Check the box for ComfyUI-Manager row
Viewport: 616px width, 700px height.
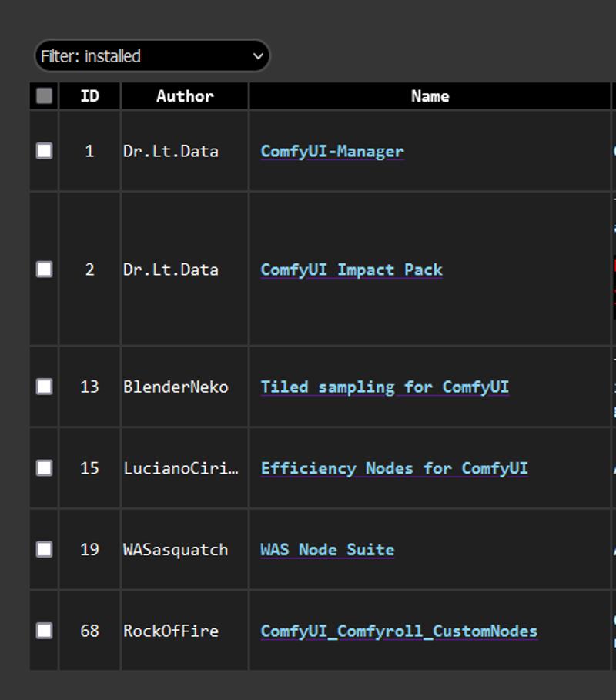[44, 151]
